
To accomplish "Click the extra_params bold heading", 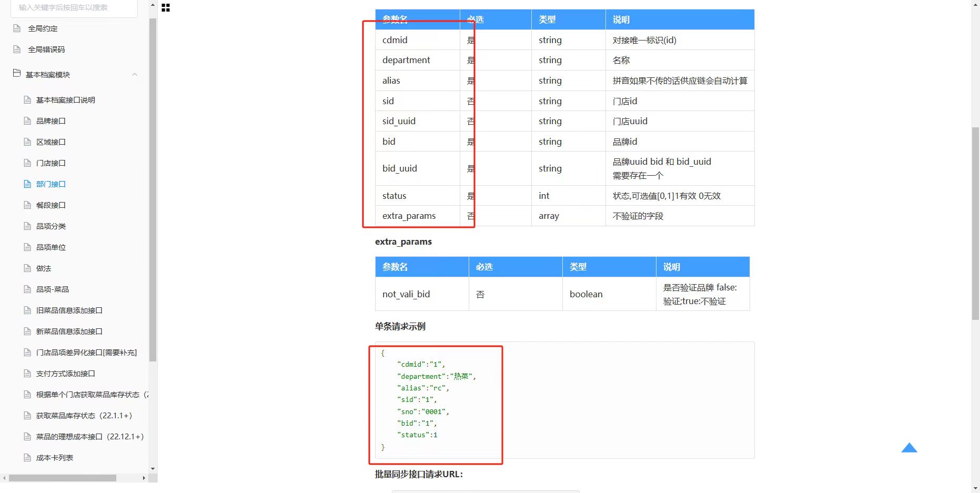I will 403,242.
